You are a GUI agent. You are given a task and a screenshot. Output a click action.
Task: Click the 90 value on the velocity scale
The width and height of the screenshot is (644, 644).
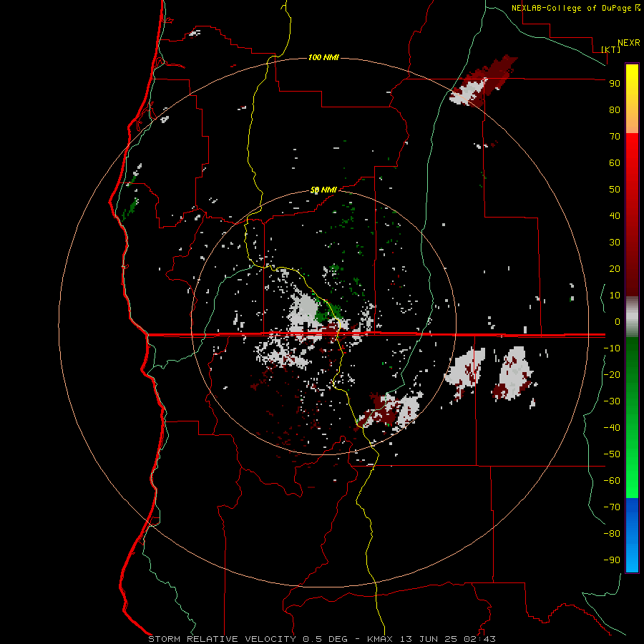tap(615, 84)
